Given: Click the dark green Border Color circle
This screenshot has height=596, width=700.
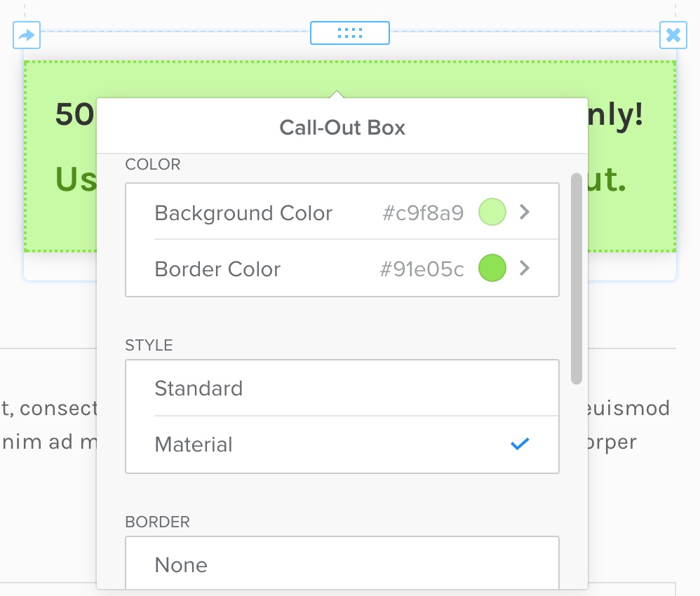Looking at the screenshot, I should (x=492, y=268).
